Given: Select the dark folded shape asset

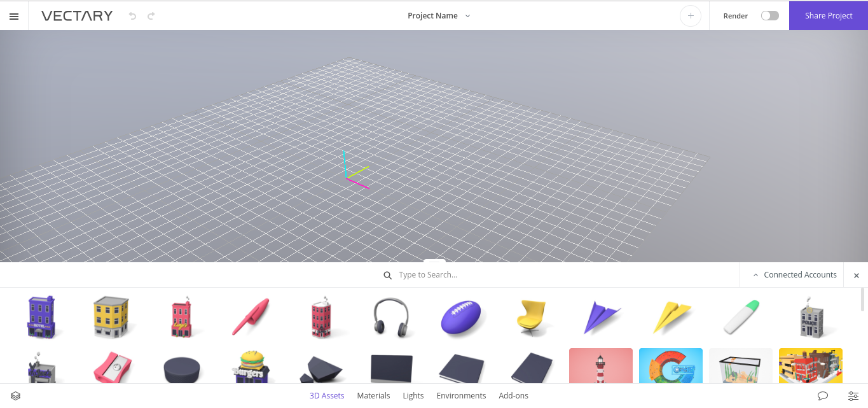Looking at the screenshot, I should coord(321,369).
